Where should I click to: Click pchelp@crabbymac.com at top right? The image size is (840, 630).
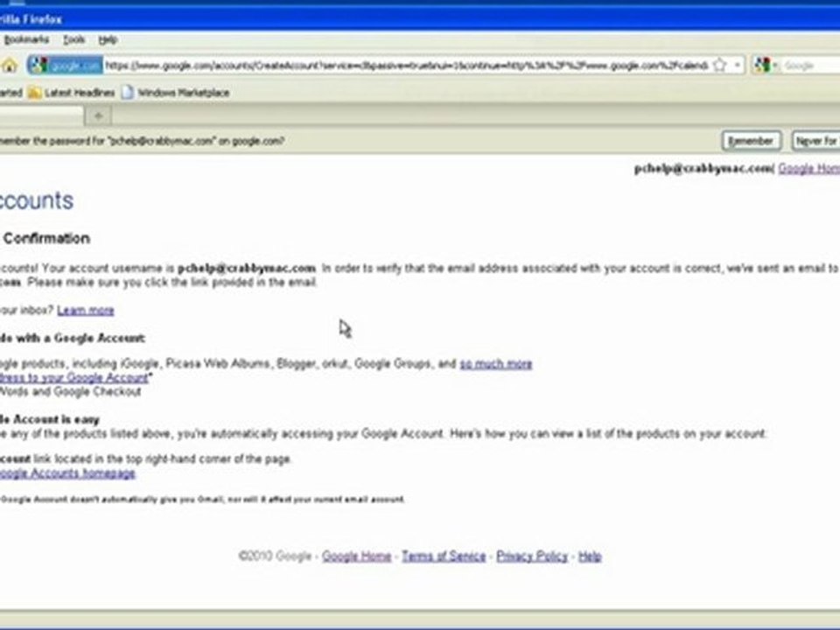pos(703,169)
